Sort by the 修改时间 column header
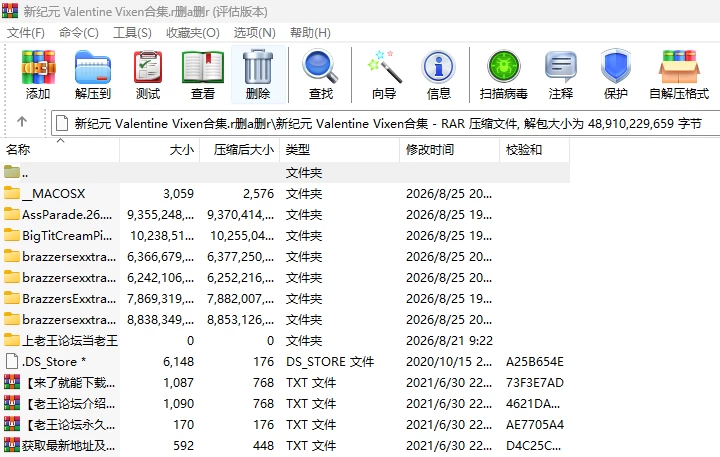The height and width of the screenshot is (457, 720). point(450,150)
